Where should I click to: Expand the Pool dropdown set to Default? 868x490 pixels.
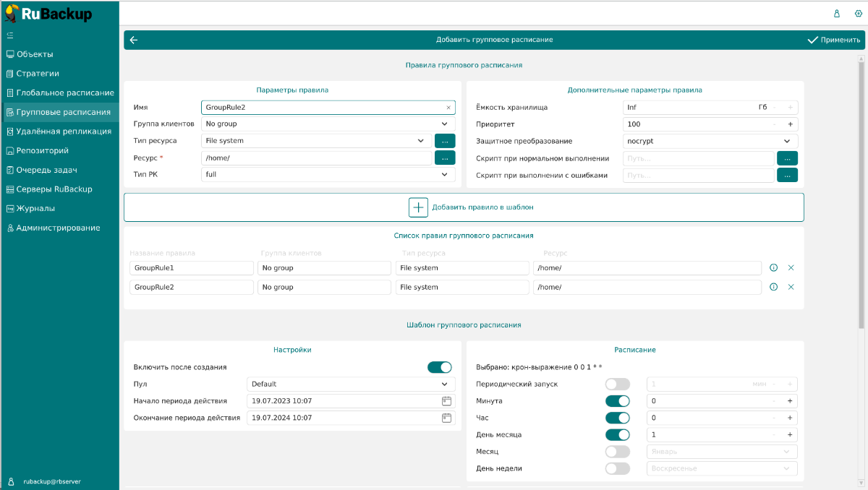tap(351, 384)
